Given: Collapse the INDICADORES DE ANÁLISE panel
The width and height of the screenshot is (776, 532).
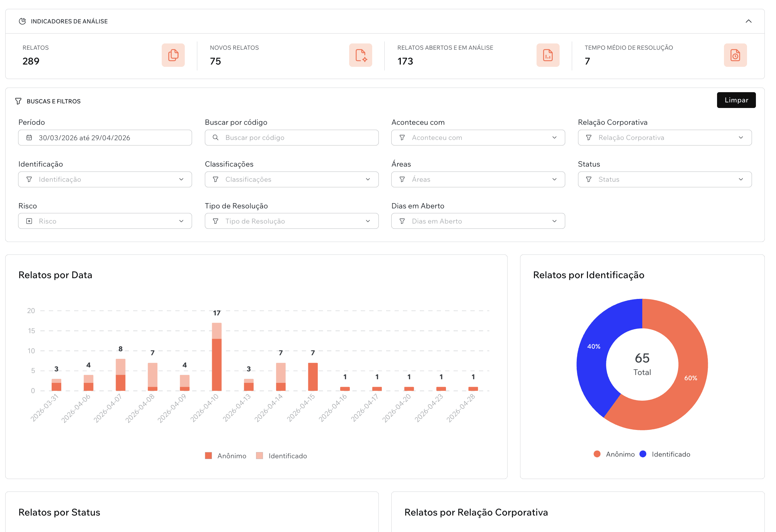Looking at the screenshot, I should pyautogui.click(x=749, y=21).
